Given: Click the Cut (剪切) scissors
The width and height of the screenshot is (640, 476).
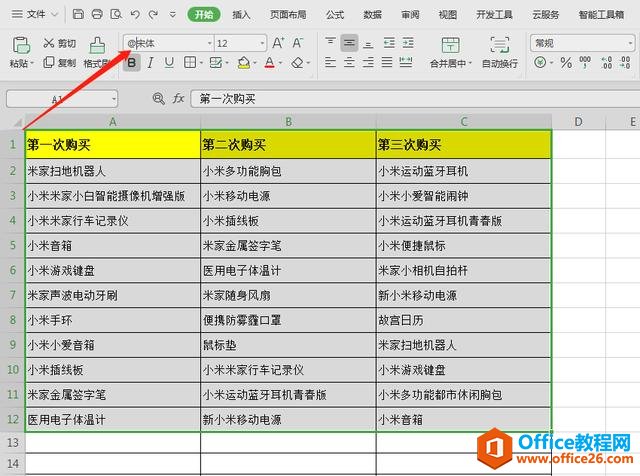Looking at the screenshot, I should tap(49, 43).
